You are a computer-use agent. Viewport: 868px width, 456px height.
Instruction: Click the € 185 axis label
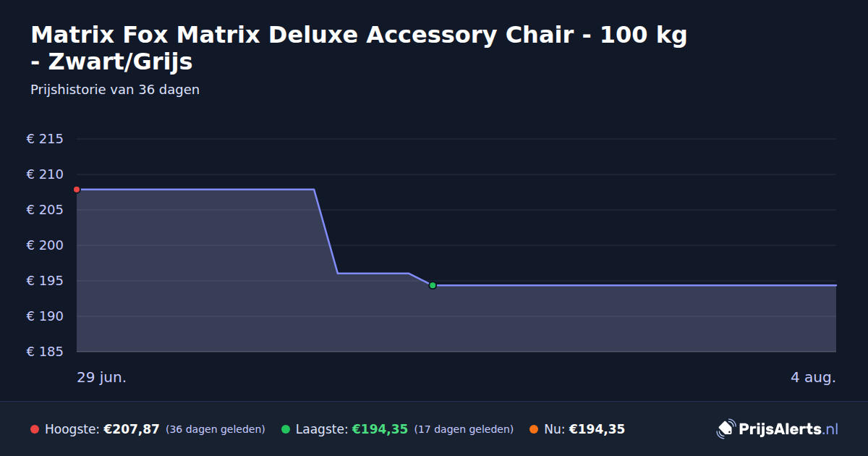coord(45,352)
